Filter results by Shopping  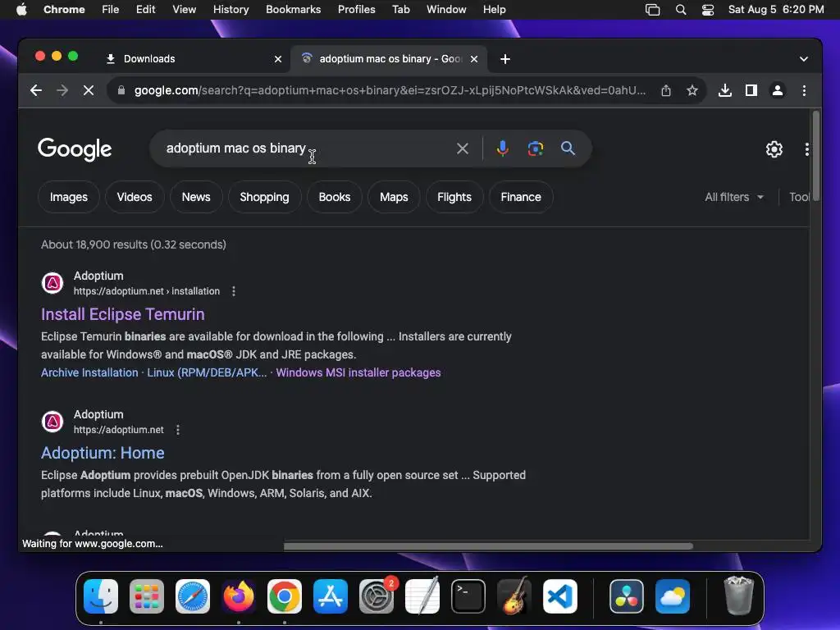pos(265,197)
